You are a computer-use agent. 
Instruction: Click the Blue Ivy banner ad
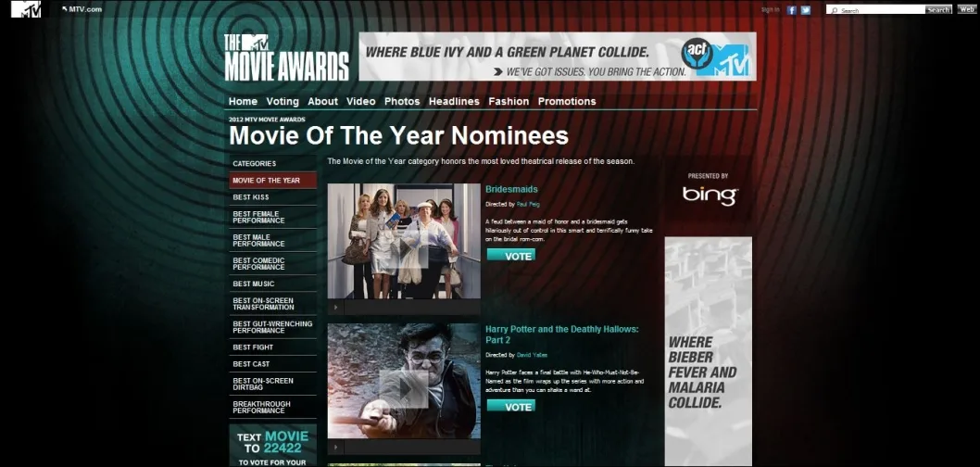[x=558, y=57]
